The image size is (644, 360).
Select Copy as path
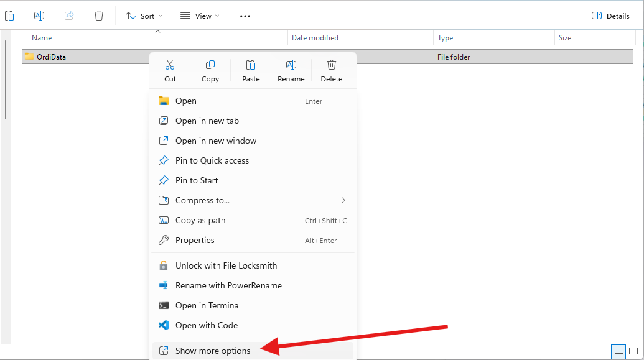pos(253,221)
